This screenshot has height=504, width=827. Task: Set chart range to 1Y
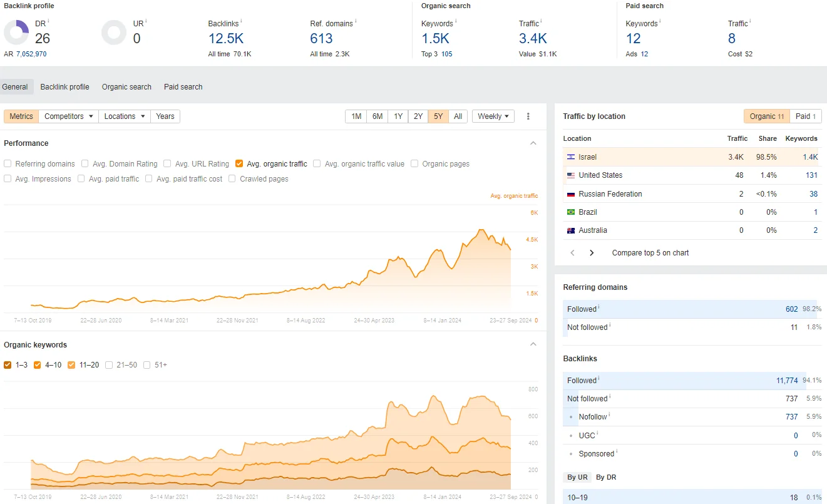[x=398, y=116]
